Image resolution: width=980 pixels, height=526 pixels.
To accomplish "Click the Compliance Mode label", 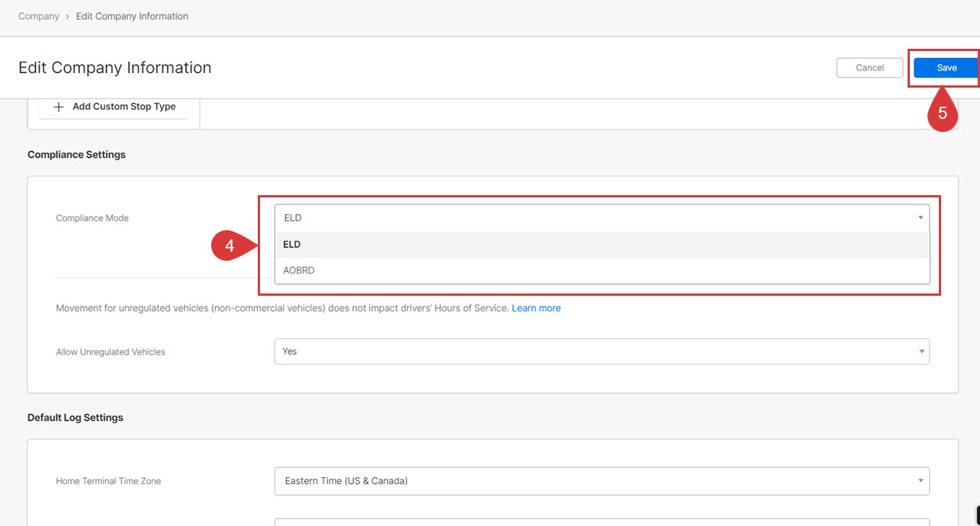I will 92,218.
